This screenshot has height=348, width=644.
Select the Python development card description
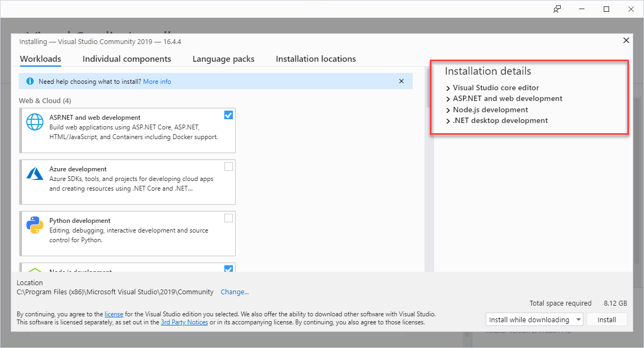coord(129,235)
